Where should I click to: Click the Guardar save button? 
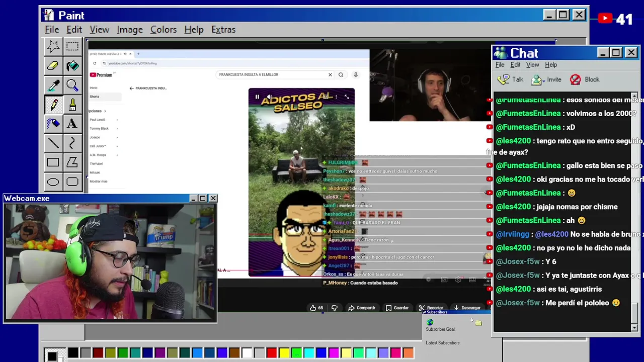pos(397,308)
